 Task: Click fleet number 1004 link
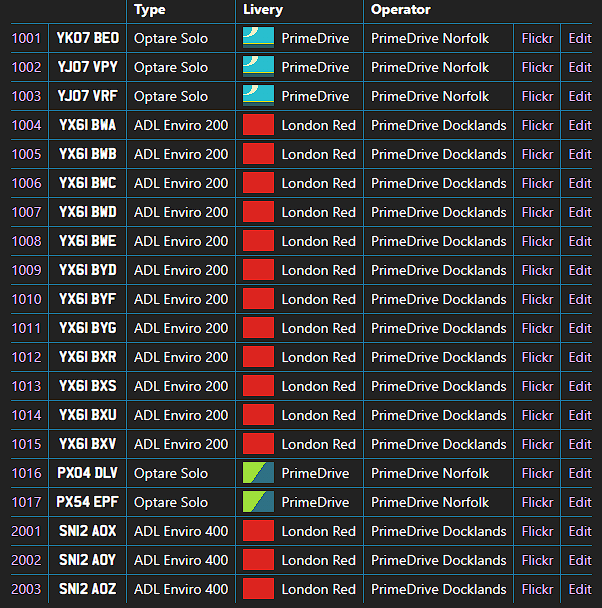click(26, 125)
